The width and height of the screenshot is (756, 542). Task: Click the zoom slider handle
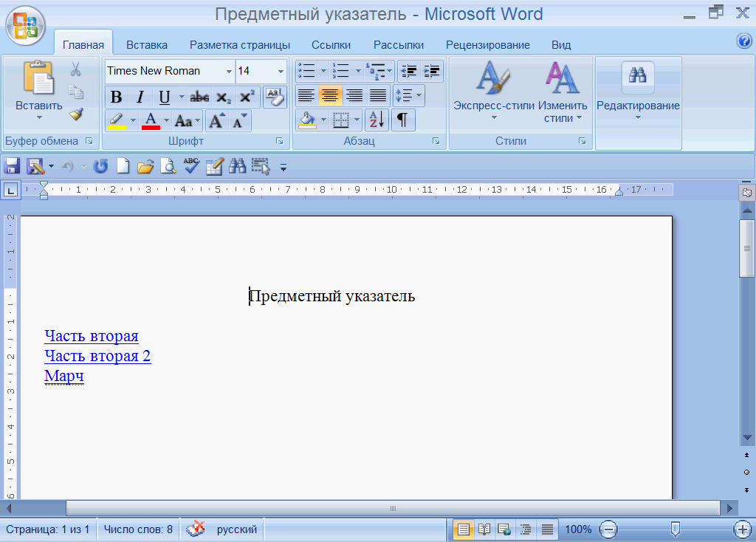pyautogui.click(x=675, y=529)
